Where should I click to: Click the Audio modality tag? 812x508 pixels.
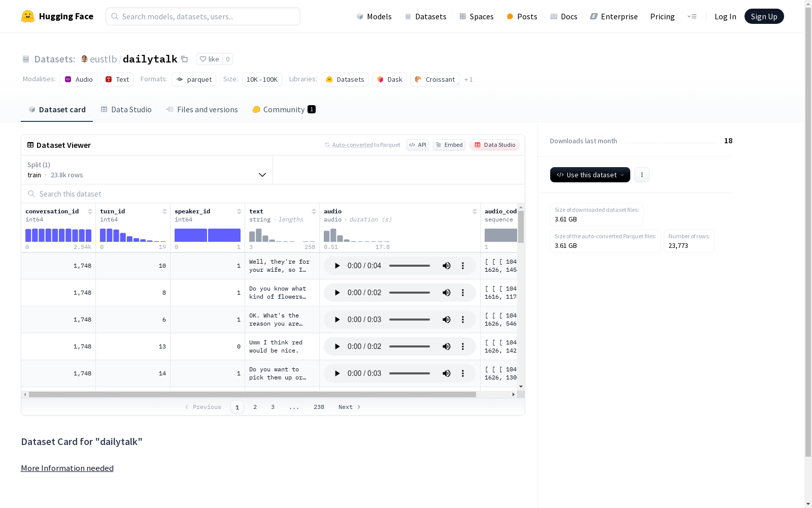pos(79,79)
